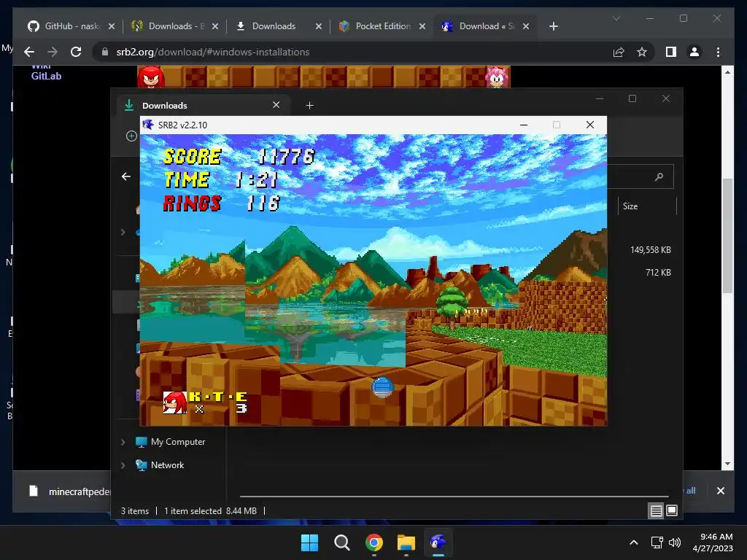This screenshot has width=747, height=560.
Task: Share this page icon in Chrome
Action: coord(619,52)
